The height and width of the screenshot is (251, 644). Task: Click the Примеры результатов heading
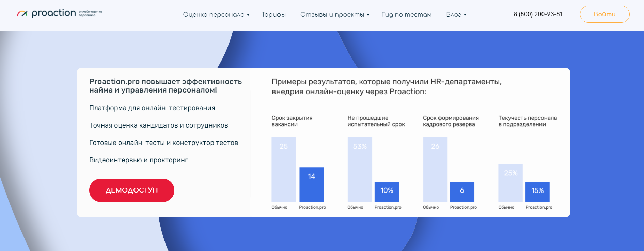387,86
